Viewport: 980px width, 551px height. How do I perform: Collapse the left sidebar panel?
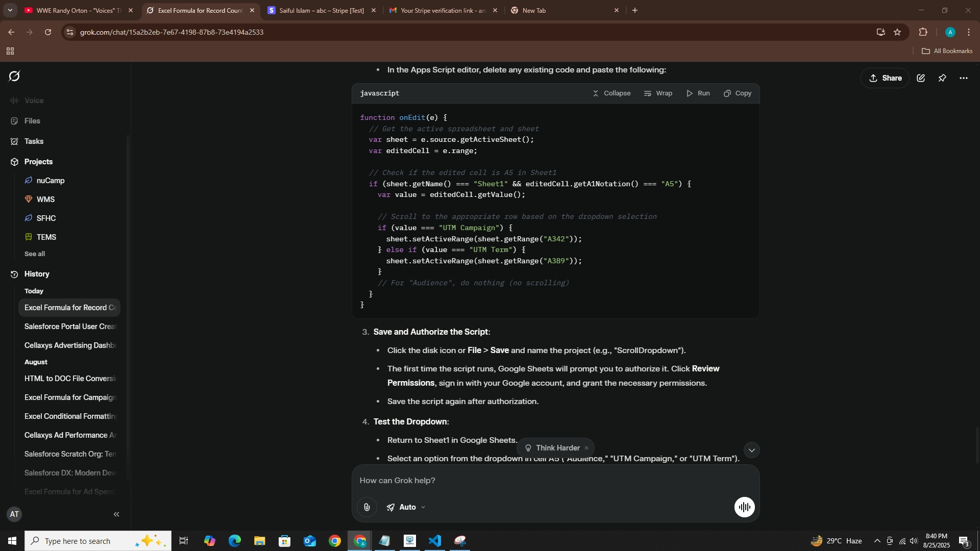(x=116, y=514)
